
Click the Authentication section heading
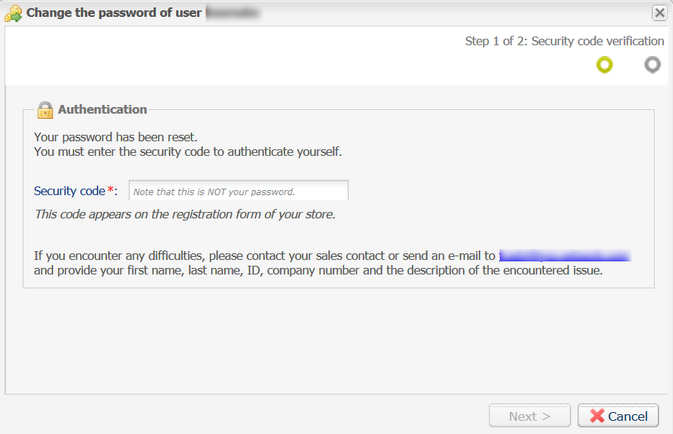(x=102, y=109)
